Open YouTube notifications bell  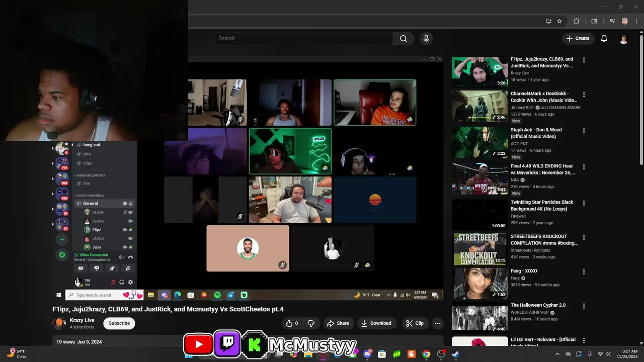coord(604,38)
